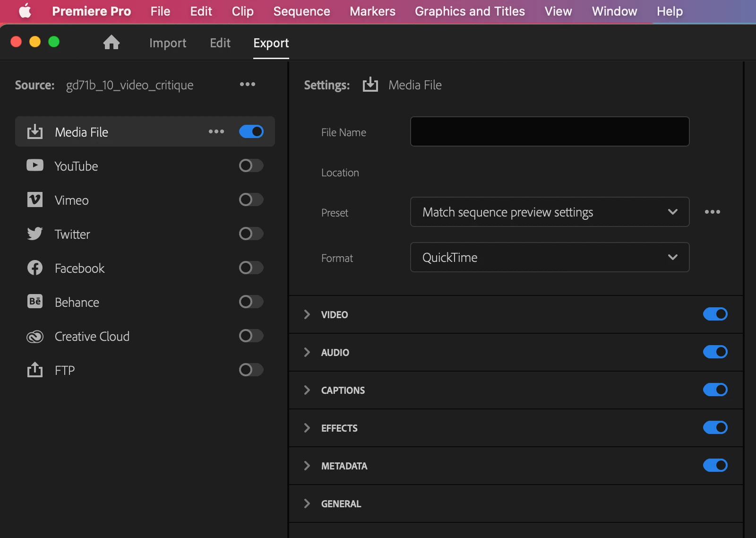
Task: Expand the GENERAL section
Action: [x=307, y=503]
